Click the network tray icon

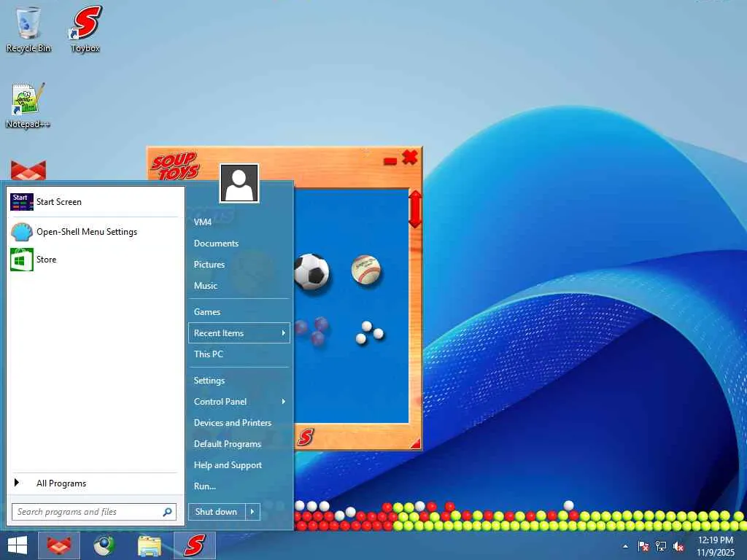[x=661, y=546]
